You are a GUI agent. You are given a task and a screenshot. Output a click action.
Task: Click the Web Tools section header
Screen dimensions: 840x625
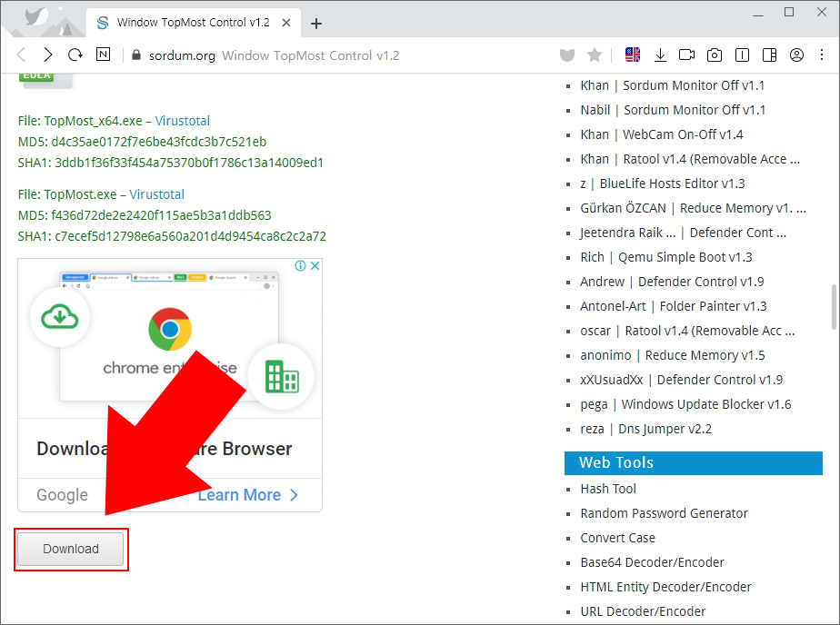[x=694, y=463]
